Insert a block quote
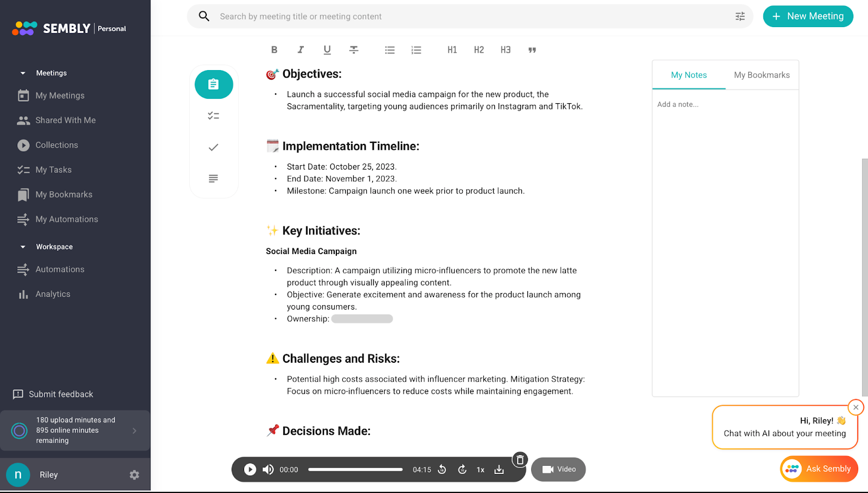This screenshot has width=868, height=493. click(532, 50)
